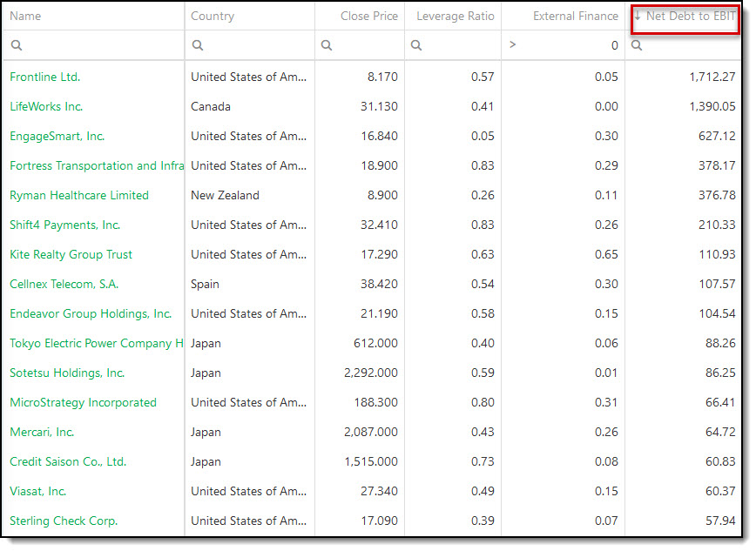Select the 110.93 Net Debt to EBIT value

(718, 254)
